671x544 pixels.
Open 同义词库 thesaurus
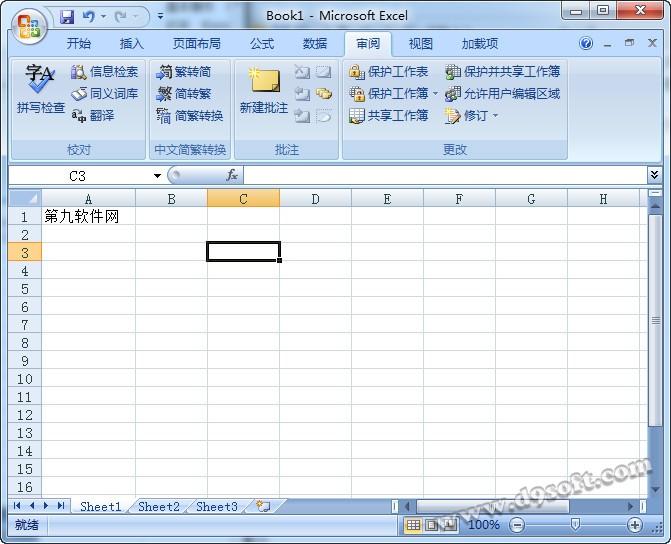(x=104, y=94)
